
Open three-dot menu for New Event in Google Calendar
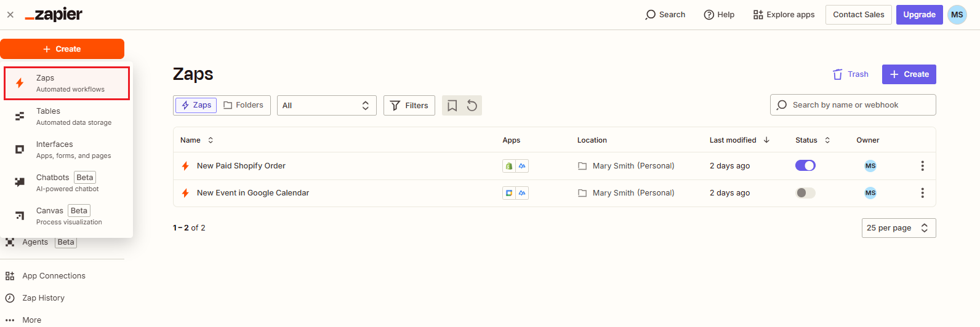[x=922, y=193]
